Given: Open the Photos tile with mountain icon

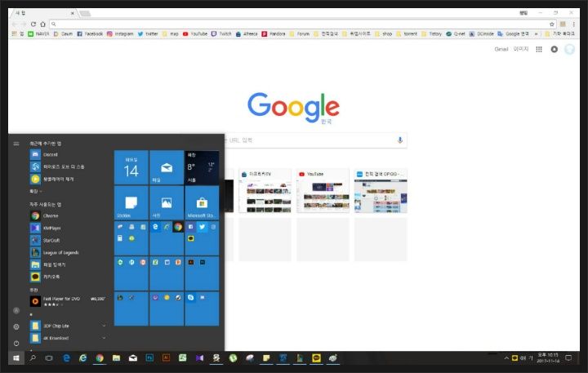Looking at the screenshot, I should click(x=167, y=202).
